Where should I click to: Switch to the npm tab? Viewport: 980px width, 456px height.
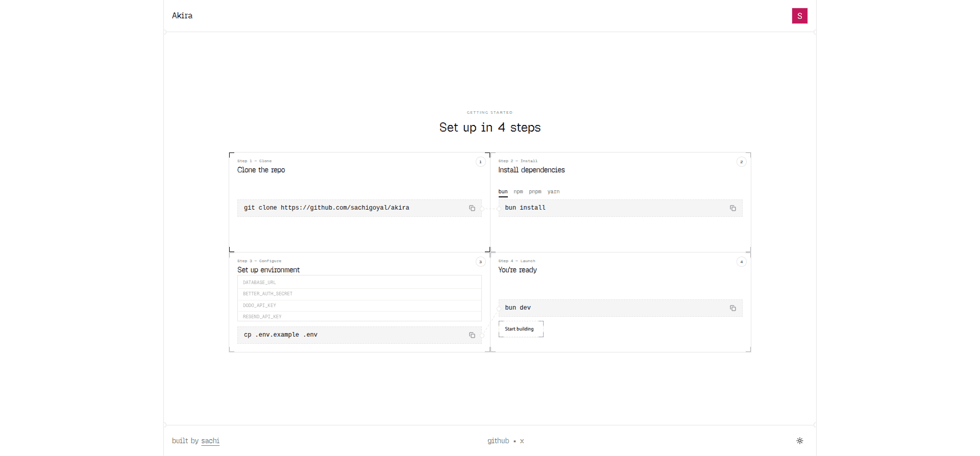(518, 192)
